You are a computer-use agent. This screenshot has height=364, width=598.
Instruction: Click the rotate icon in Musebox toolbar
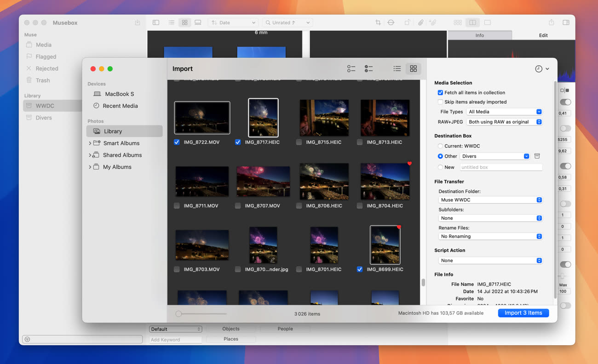click(x=408, y=23)
